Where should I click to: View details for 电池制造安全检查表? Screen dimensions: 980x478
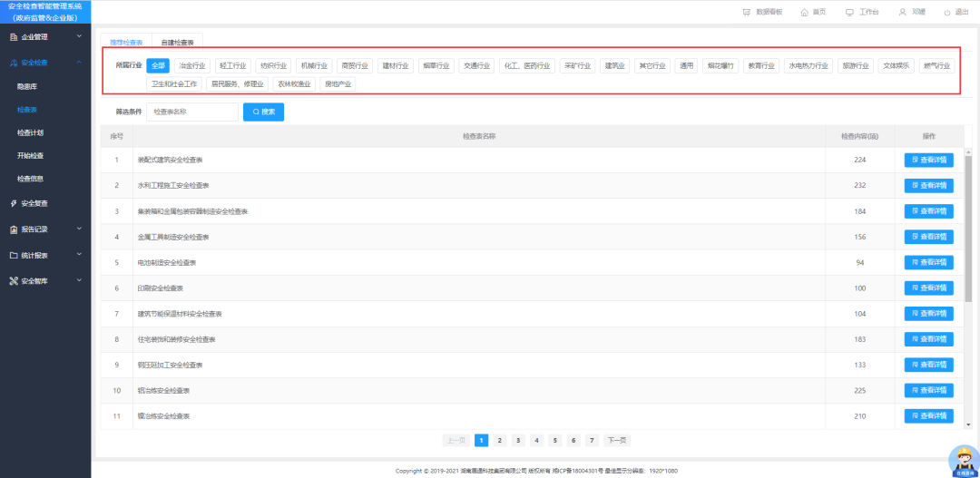point(929,262)
